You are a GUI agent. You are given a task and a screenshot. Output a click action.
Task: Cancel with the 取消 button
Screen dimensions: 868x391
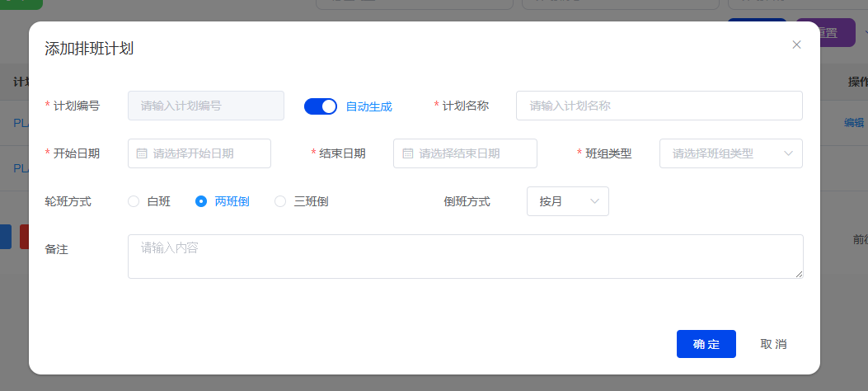(x=773, y=344)
